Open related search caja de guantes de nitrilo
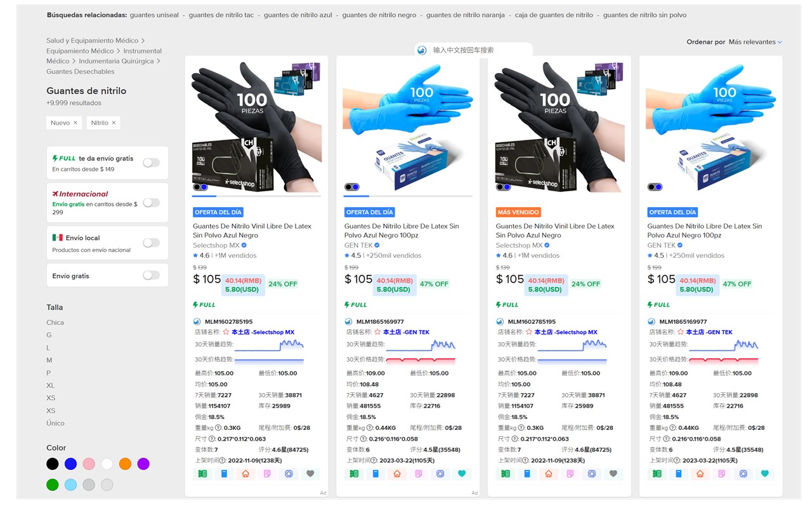The height and width of the screenshot is (508, 812). point(554,15)
